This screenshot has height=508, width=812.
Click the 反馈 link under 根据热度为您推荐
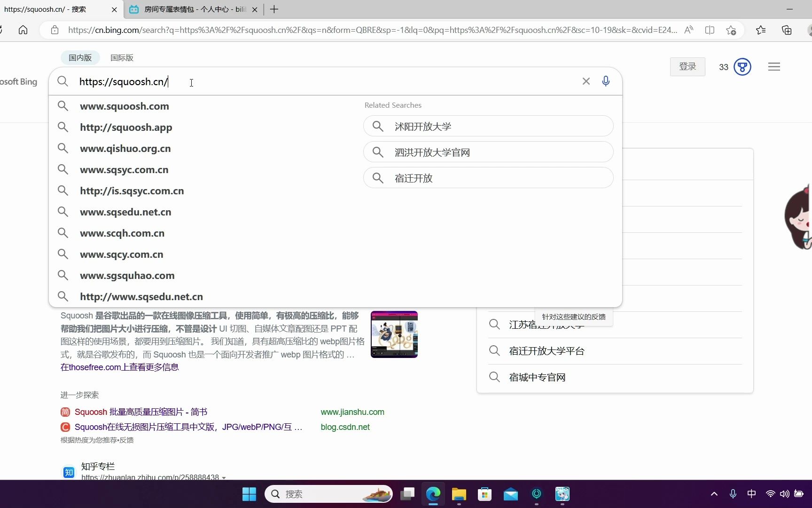tap(126, 440)
